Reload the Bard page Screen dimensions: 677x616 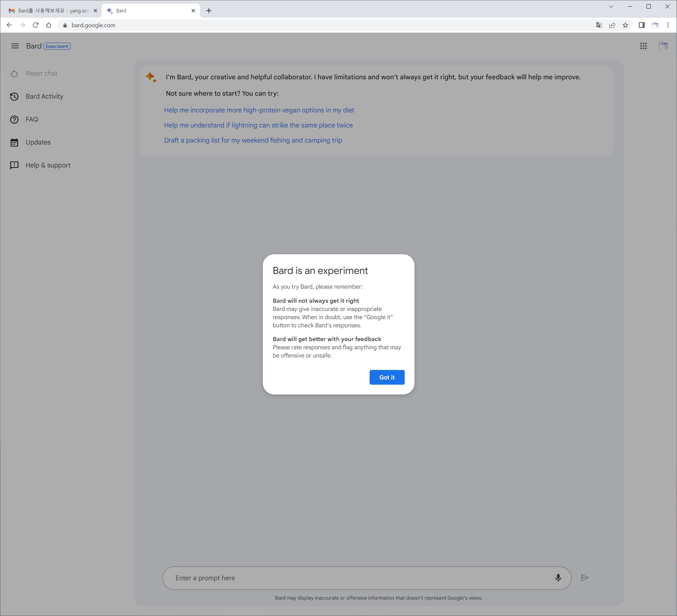click(x=36, y=25)
